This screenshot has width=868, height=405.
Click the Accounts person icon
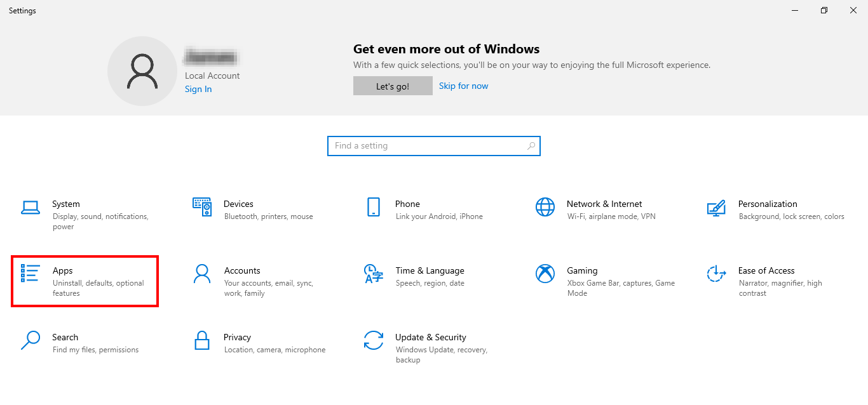click(202, 274)
